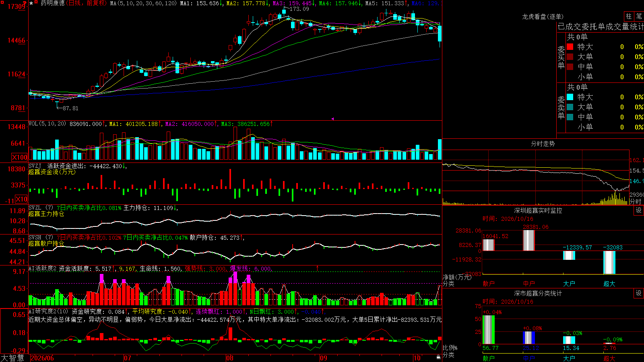Click the MA(5,10,20,30,60,120) indicator label
The height and width of the screenshot is (362, 644).
click(x=143, y=3)
